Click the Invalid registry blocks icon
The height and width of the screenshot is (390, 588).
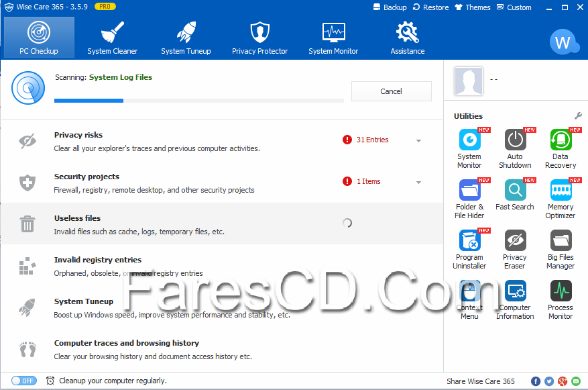[x=27, y=266]
